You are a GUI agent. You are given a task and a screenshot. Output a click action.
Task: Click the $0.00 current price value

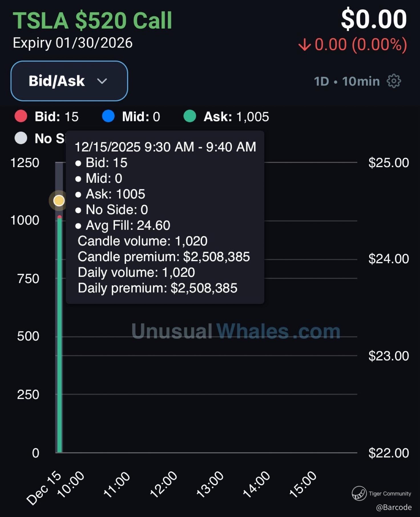click(x=374, y=19)
